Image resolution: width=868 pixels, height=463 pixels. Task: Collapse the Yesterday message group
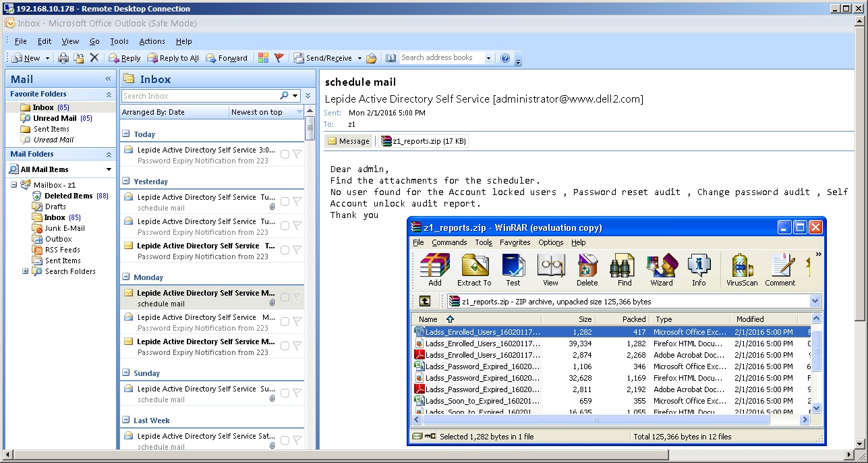point(126,182)
